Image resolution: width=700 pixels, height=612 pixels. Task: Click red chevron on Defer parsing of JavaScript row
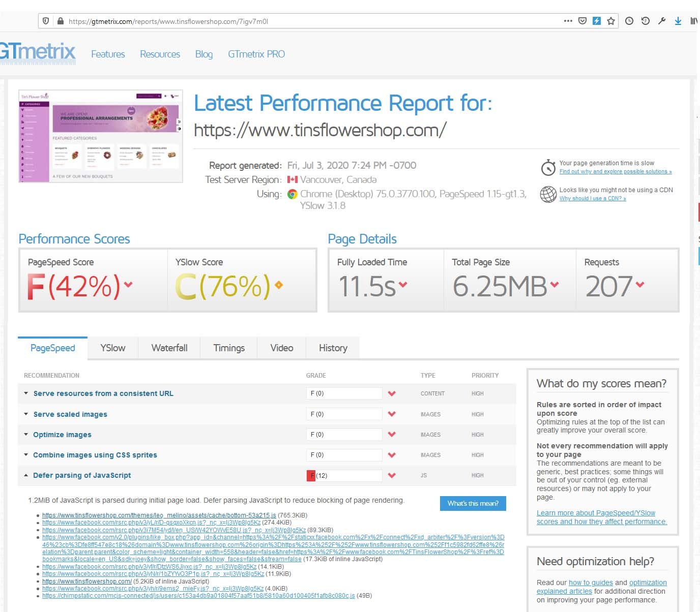[x=392, y=475]
